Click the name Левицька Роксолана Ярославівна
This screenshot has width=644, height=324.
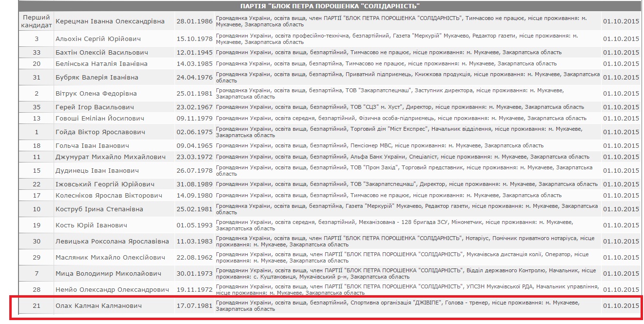(x=113, y=241)
